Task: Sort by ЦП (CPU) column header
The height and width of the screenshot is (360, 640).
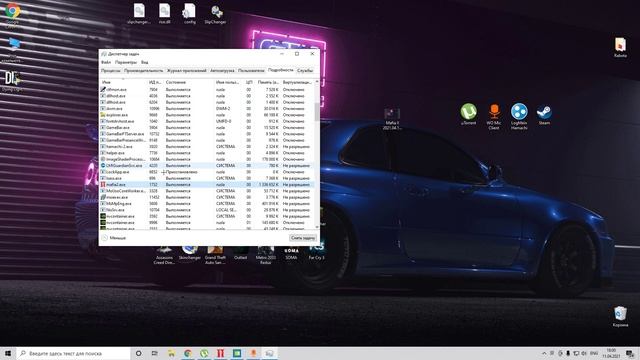Action: tap(249, 82)
